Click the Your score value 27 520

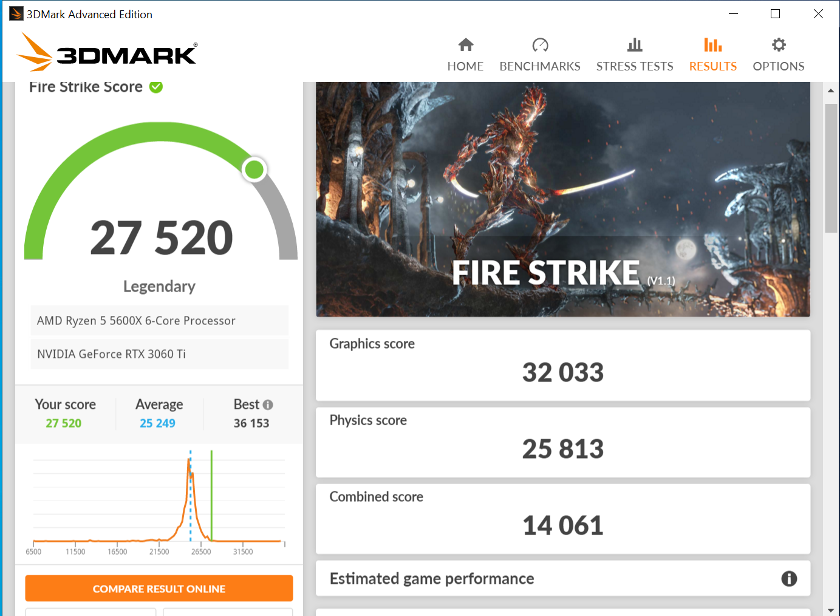[64, 423]
